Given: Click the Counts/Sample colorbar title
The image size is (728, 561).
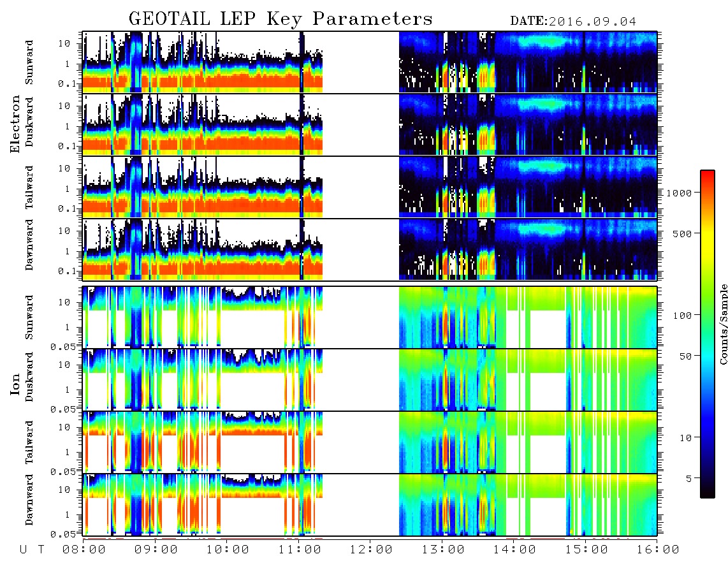Looking at the screenshot, I should [x=723, y=324].
